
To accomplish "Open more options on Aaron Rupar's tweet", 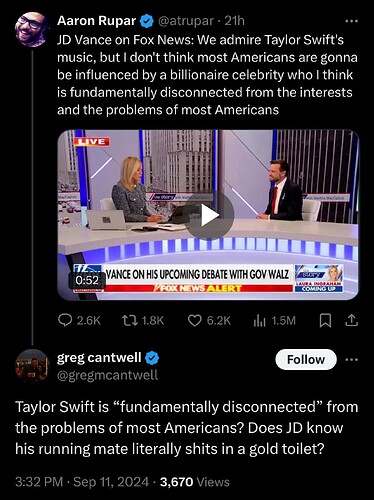I will click(x=351, y=21).
